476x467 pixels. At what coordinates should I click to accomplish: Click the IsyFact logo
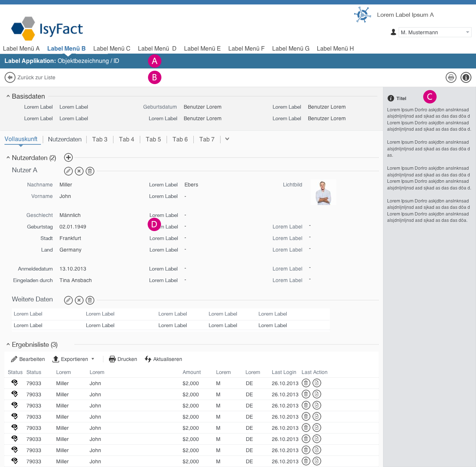click(x=47, y=29)
